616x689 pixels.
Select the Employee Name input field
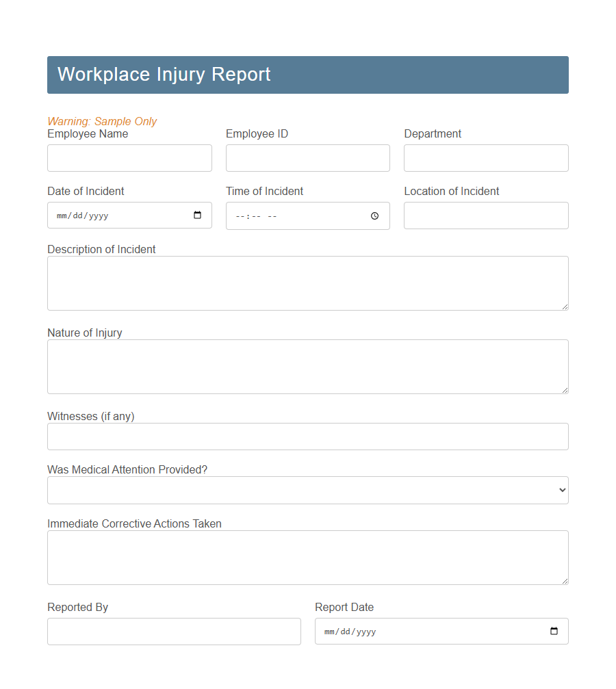(x=129, y=158)
